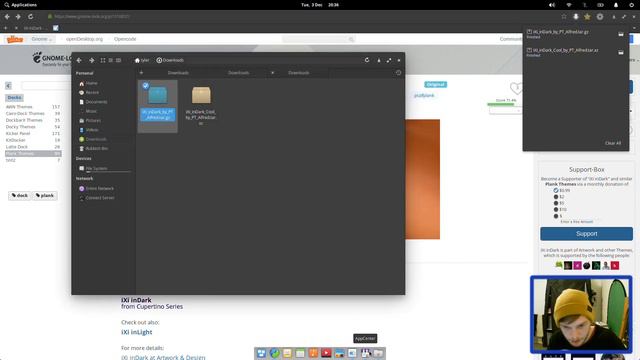Open the Opencode link

[x=125, y=39]
